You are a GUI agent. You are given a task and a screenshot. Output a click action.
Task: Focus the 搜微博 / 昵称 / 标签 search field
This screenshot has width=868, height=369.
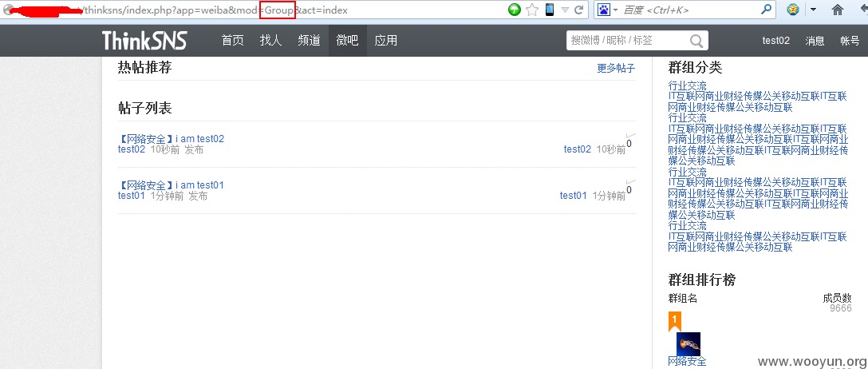click(629, 40)
